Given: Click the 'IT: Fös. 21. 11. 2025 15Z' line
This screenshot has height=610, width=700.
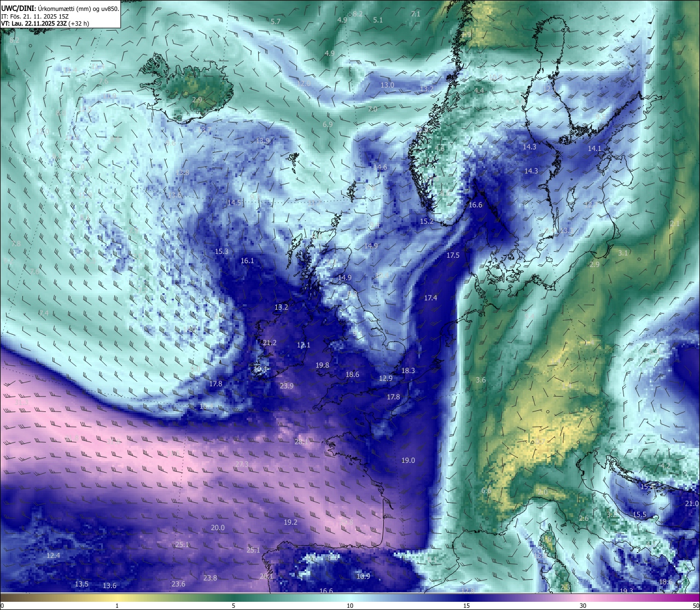Looking at the screenshot, I should click(x=35, y=16).
